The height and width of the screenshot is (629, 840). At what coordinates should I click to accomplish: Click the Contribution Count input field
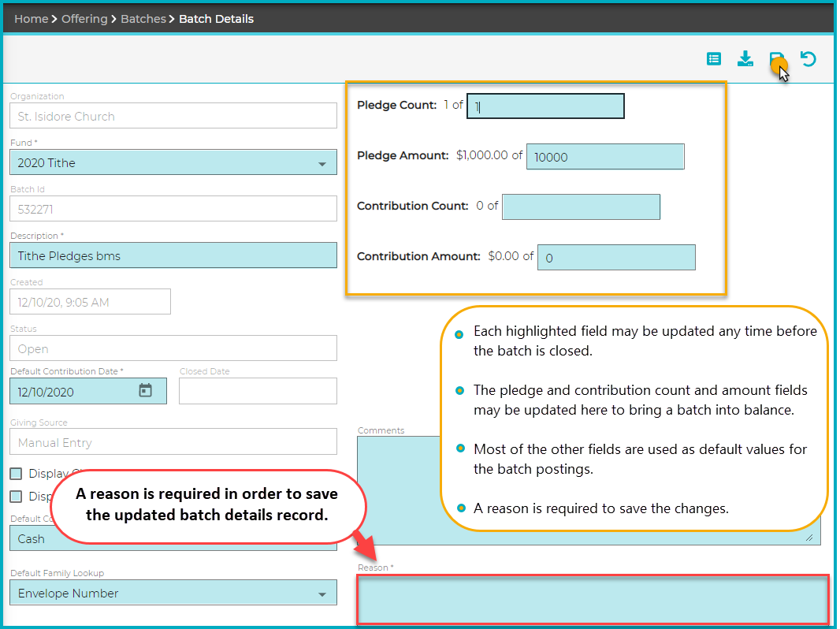[581, 207]
